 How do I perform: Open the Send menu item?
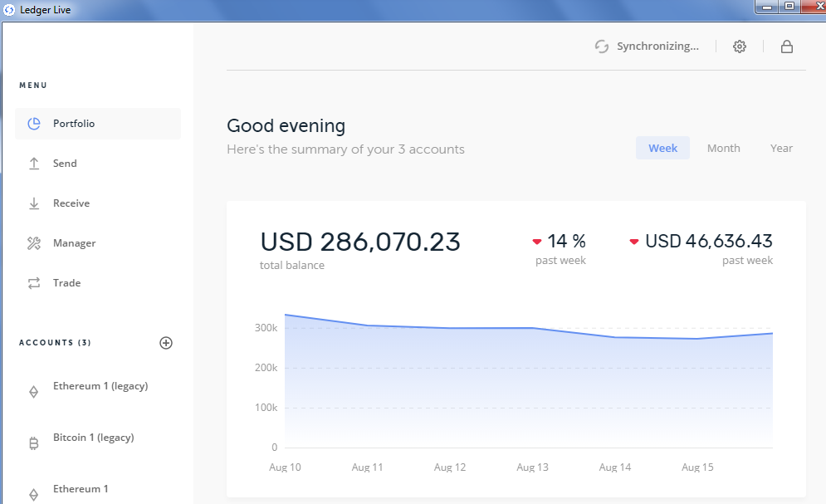coord(98,164)
